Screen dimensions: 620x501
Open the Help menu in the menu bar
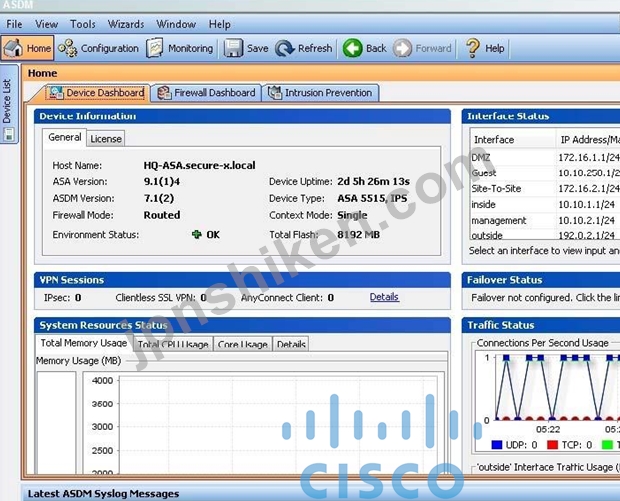pyautogui.click(x=219, y=24)
